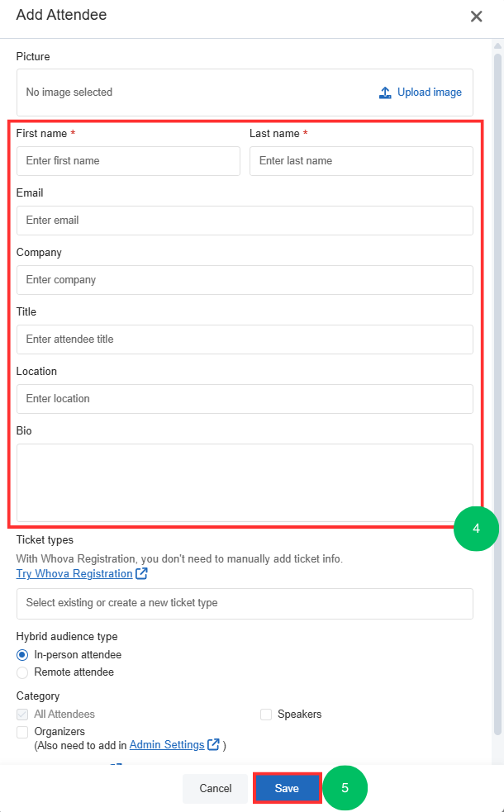Open the Try Whova Registration link

[74, 574]
